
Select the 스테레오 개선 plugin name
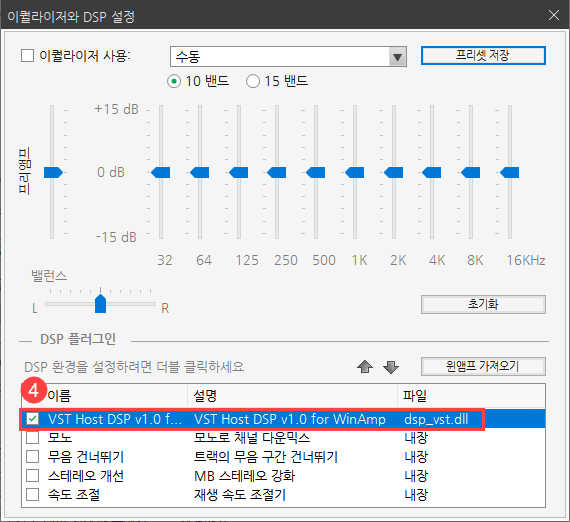(x=86, y=475)
